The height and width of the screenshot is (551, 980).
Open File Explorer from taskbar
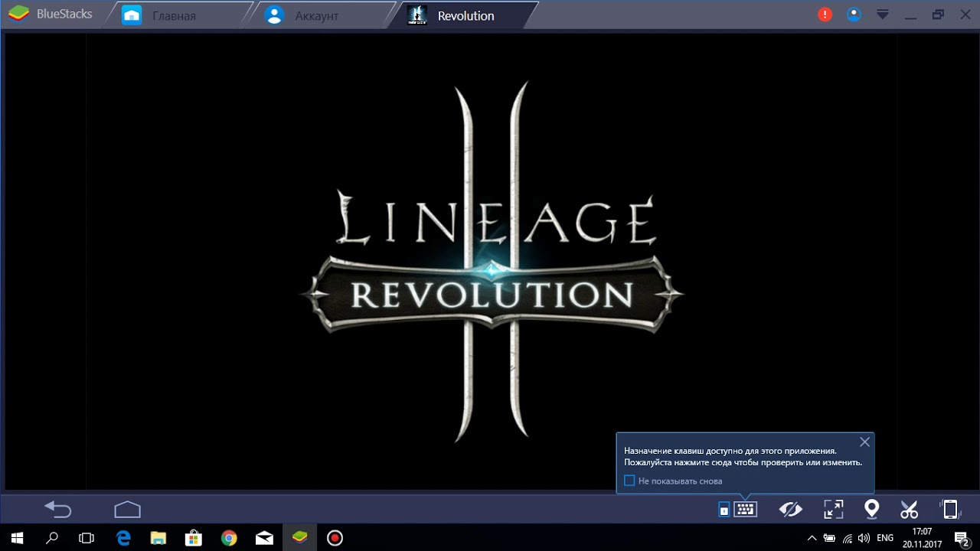click(x=158, y=538)
